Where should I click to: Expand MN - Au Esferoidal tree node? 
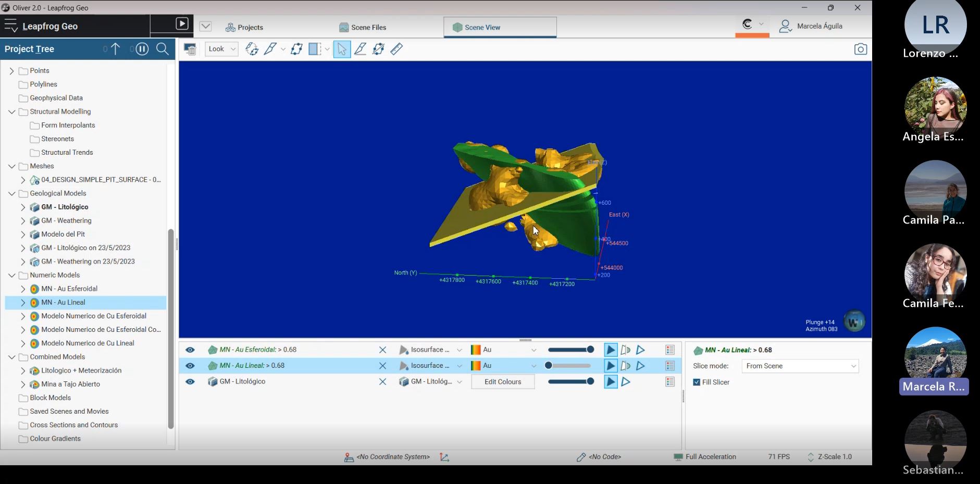(x=23, y=289)
